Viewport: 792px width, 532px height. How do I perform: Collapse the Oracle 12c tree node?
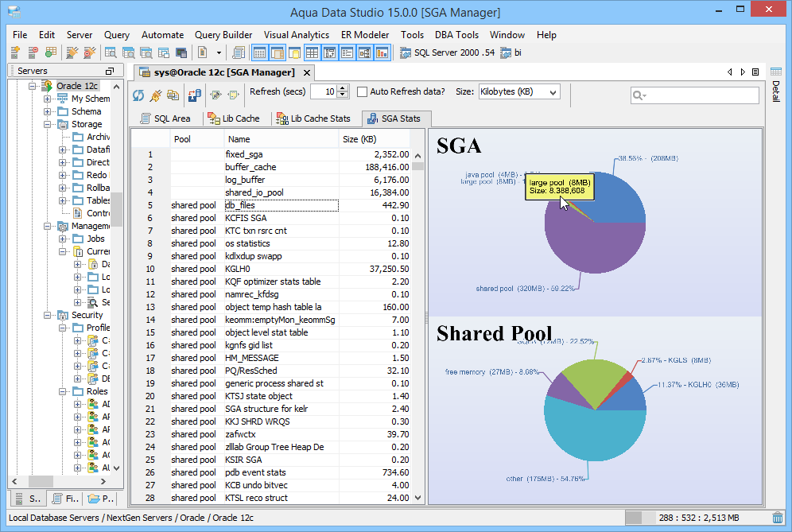(x=33, y=86)
